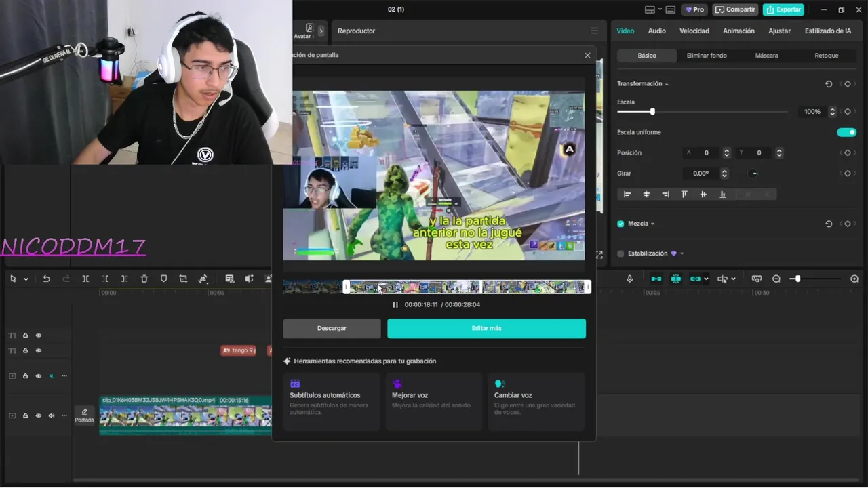868x488 pixels.
Task: Open the more options of the main video track
Action: [64, 415]
